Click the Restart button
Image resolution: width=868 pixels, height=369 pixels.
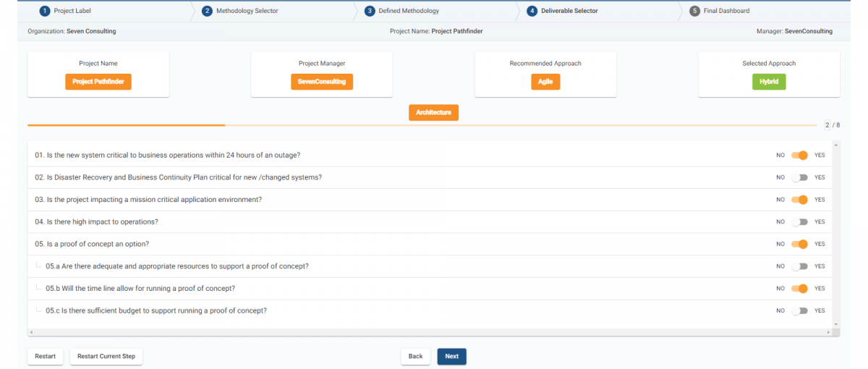coord(45,356)
